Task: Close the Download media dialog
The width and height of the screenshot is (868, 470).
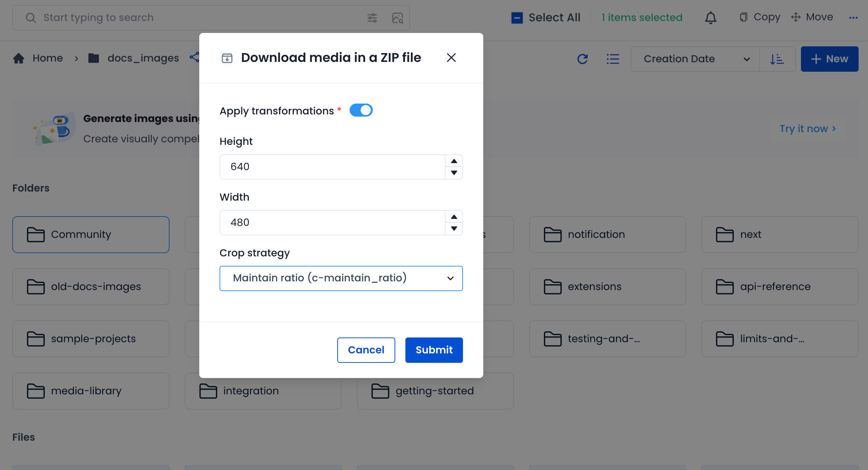Action: tap(451, 58)
